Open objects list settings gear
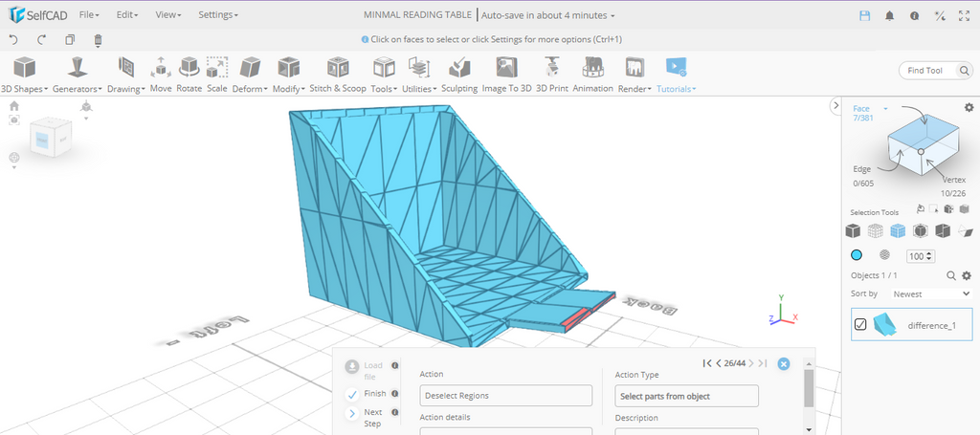Screen dimensions: 980x435 (x=967, y=275)
